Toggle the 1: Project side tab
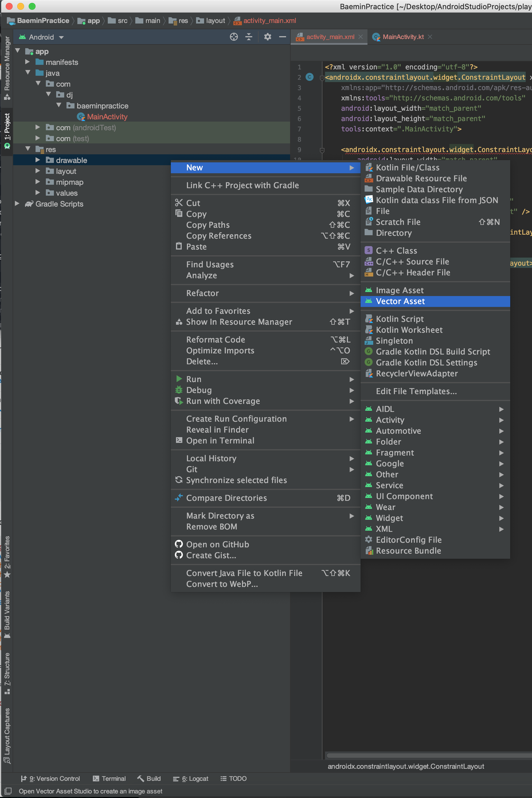The width and height of the screenshot is (532, 798). 7,131
